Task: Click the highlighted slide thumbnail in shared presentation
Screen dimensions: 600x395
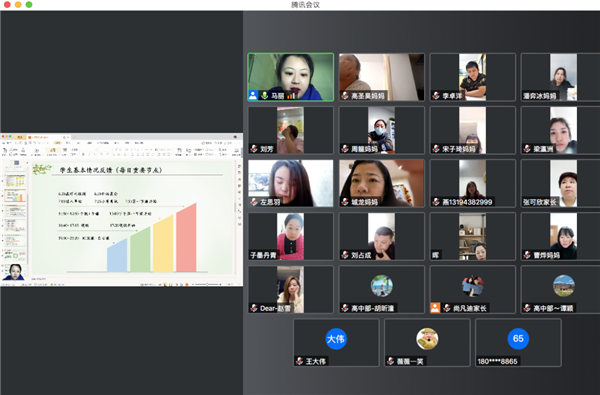Action: (x=15, y=196)
